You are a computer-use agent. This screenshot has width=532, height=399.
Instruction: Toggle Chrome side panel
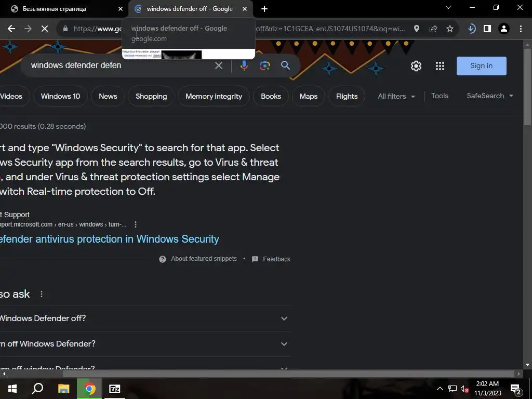487,29
